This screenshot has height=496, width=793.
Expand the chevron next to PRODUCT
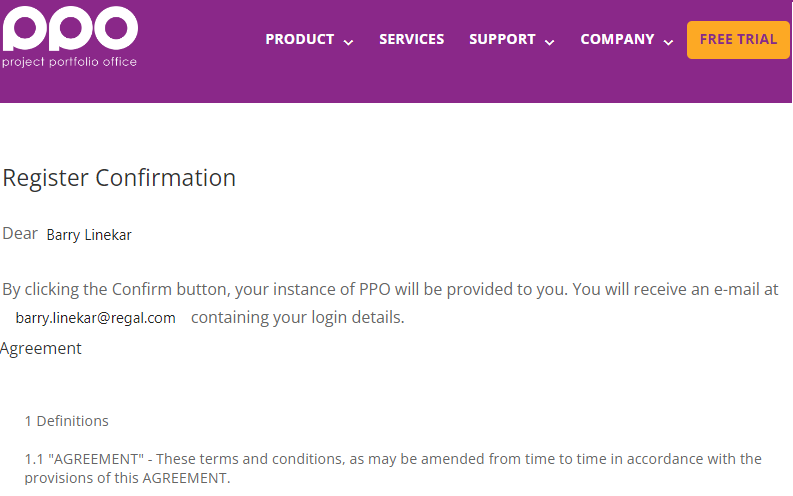point(348,42)
